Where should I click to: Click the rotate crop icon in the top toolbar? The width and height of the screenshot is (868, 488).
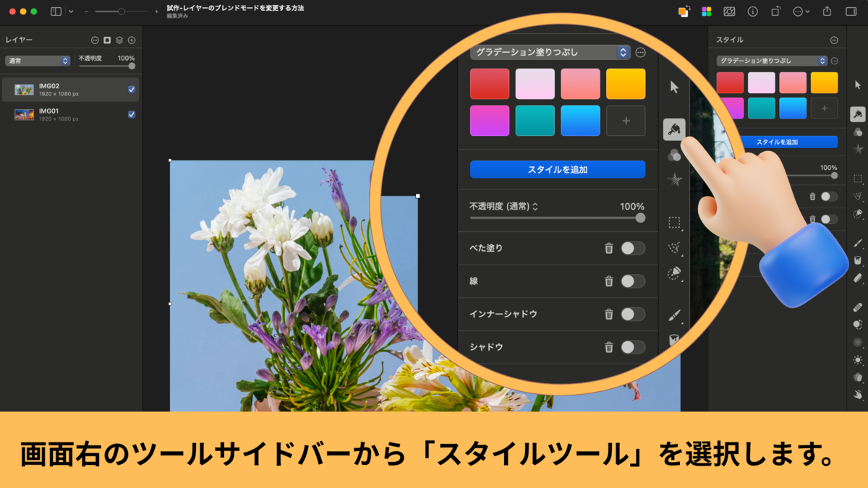click(775, 12)
